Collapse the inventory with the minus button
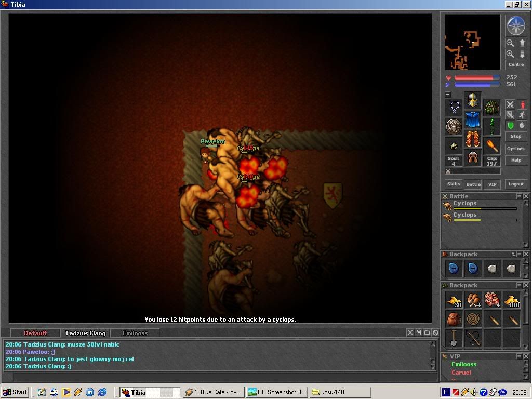This screenshot has height=399, width=532. click(448, 95)
